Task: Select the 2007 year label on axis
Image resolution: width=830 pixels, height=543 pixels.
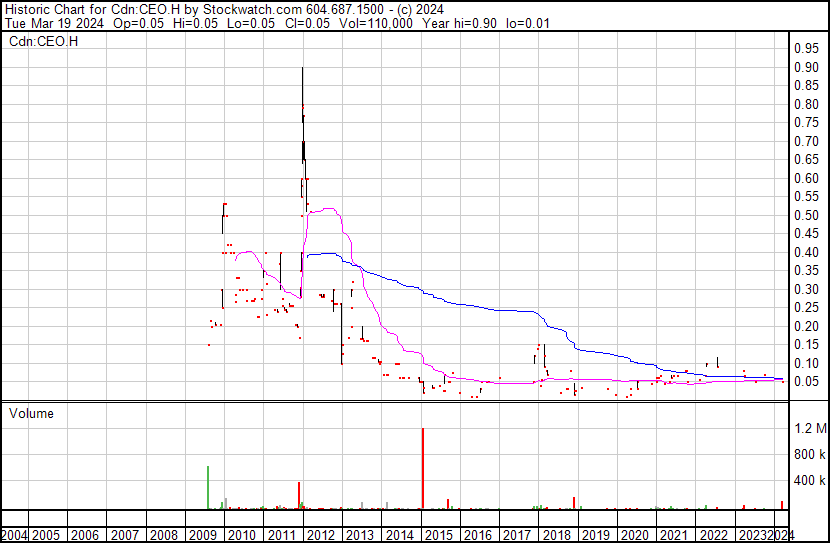Action: (x=125, y=535)
